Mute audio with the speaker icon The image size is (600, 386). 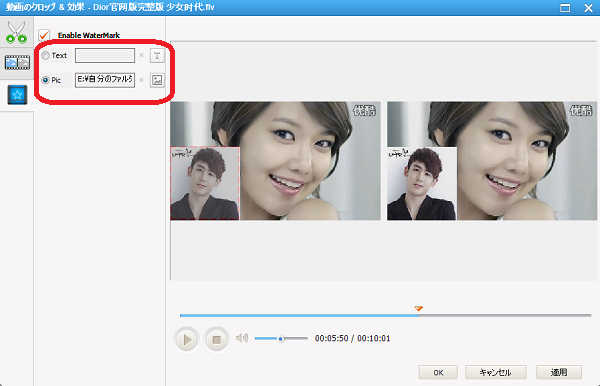(x=242, y=338)
